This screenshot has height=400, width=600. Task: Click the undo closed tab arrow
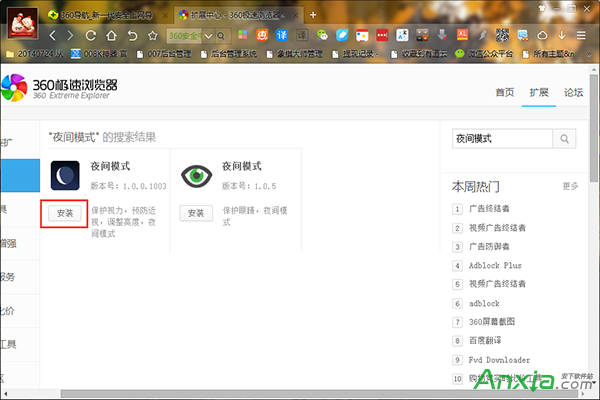[x=132, y=36]
